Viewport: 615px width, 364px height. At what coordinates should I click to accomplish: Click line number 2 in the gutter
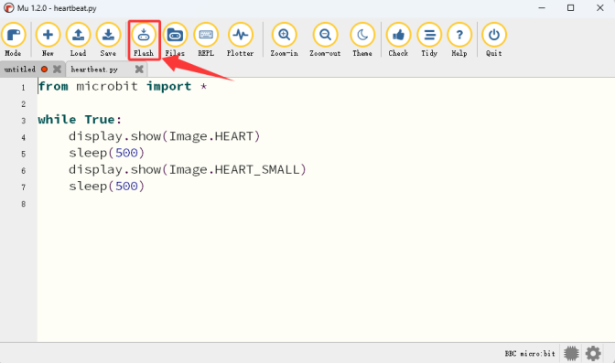click(24, 104)
